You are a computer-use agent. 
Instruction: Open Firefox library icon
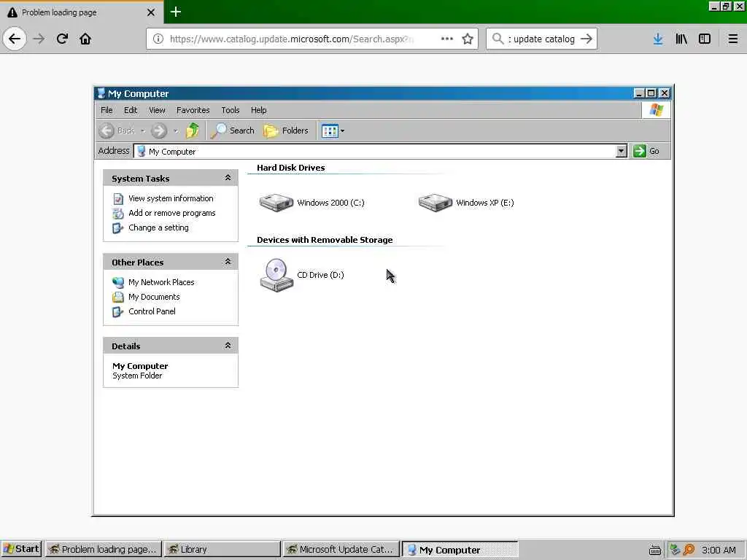coord(681,39)
